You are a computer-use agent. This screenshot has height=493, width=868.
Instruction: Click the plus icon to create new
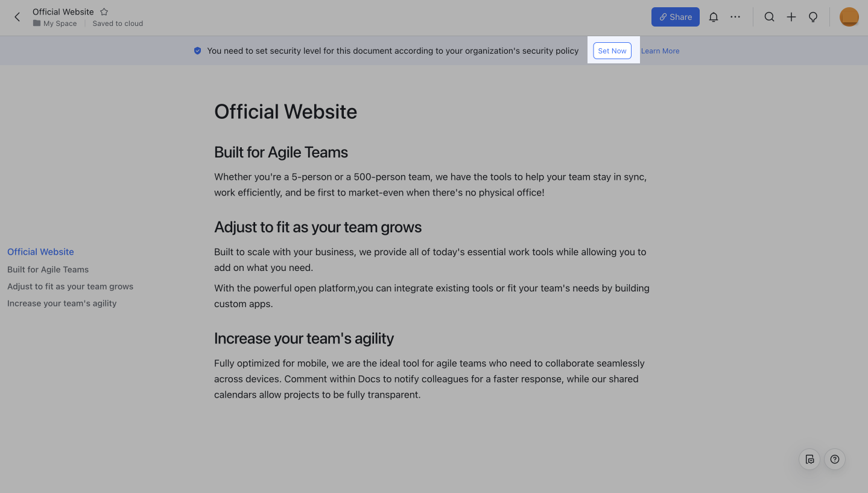pyautogui.click(x=791, y=17)
